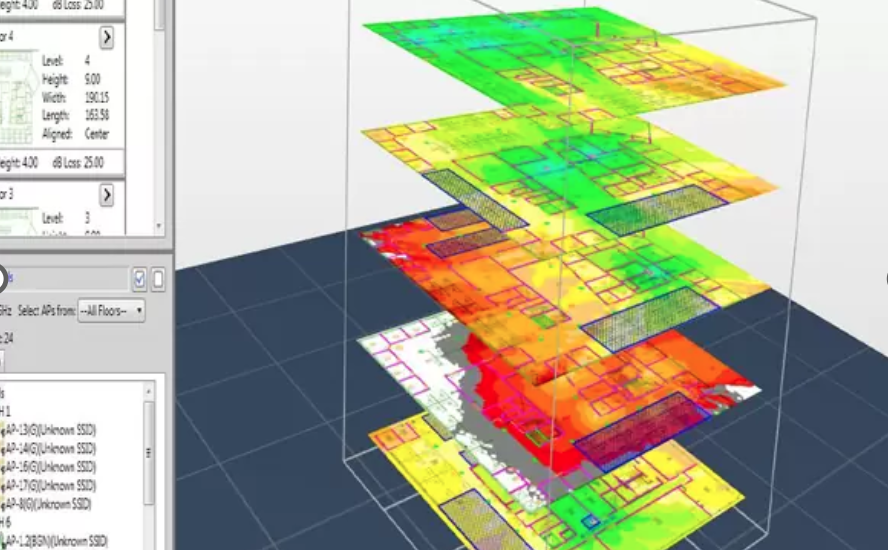Select AP-8(G)(Unknown SSID) in the list

pos(47,504)
